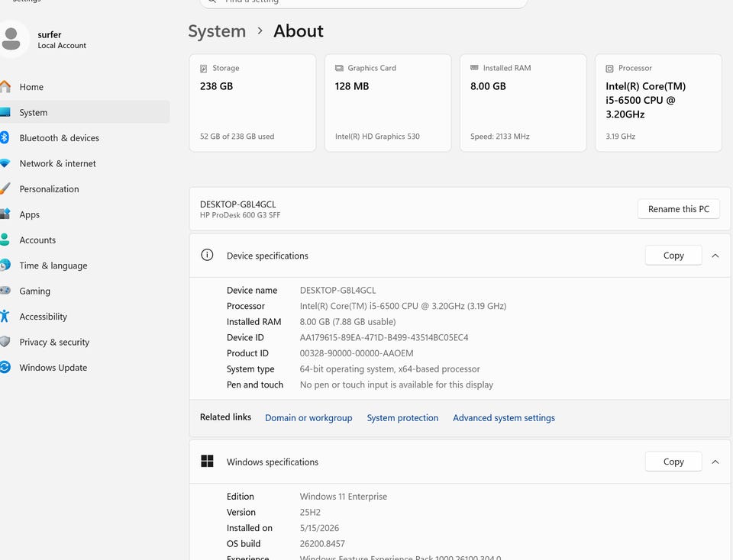Copy the Device specifications
The height and width of the screenshot is (560, 733).
coord(673,256)
